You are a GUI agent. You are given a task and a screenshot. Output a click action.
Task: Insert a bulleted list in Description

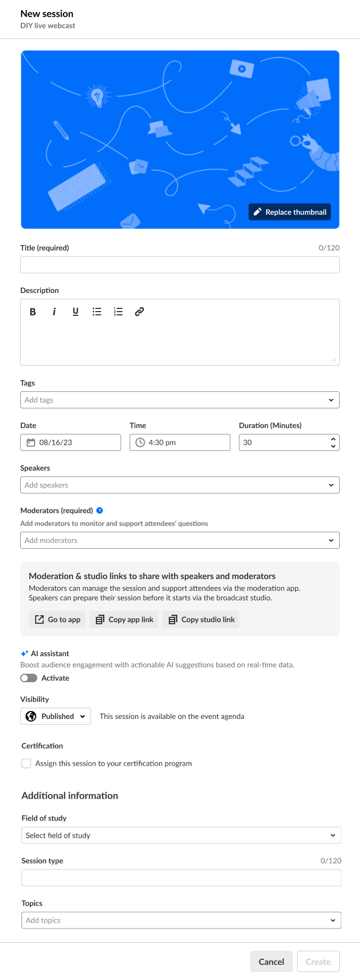pyautogui.click(x=97, y=312)
